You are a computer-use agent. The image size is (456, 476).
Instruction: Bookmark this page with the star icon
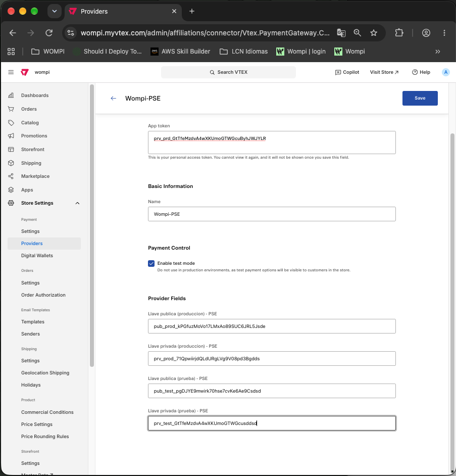point(374,33)
